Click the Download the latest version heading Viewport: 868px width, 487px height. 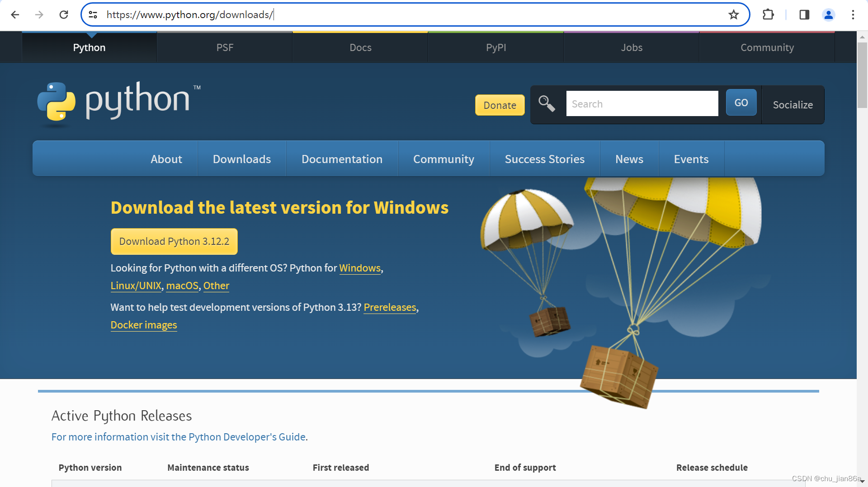pyautogui.click(x=279, y=208)
